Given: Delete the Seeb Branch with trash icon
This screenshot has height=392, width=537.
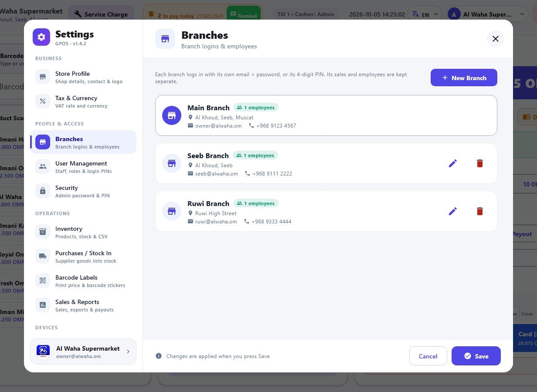Looking at the screenshot, I should 480,163.
